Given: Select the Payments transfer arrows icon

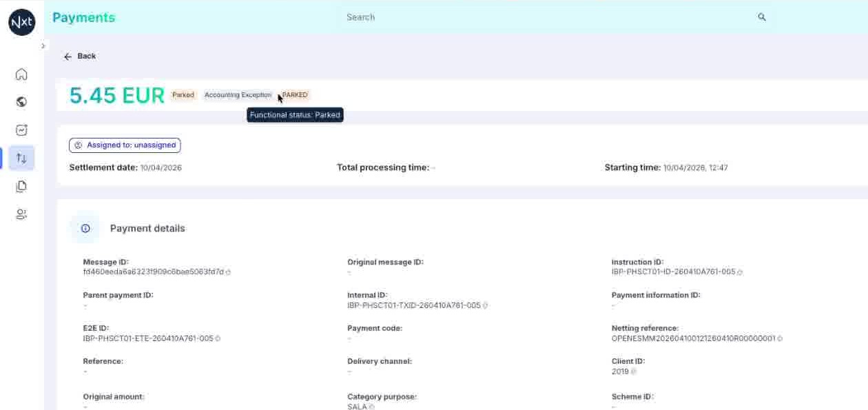Looking at the screenshot, I should click(21, 158).
